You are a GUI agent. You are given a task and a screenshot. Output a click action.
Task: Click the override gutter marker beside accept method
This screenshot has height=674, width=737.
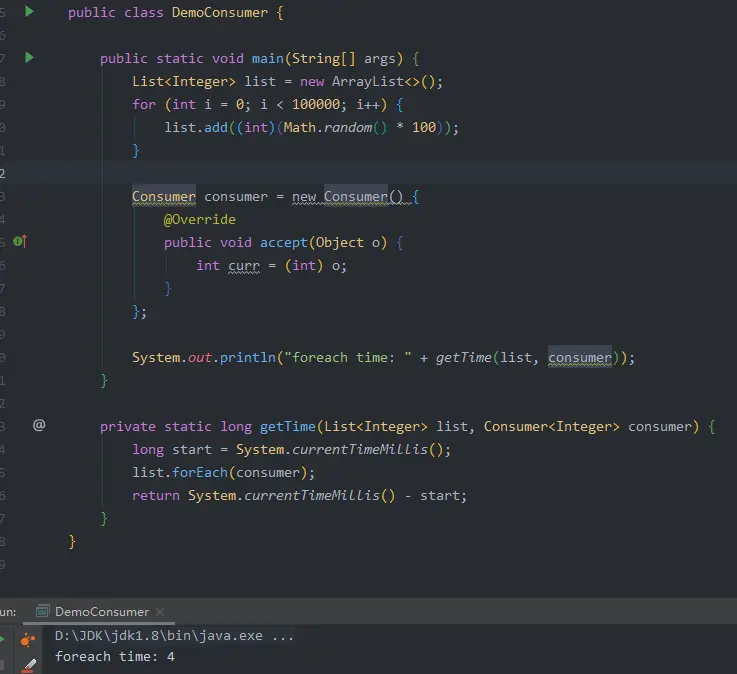[20, 242]
